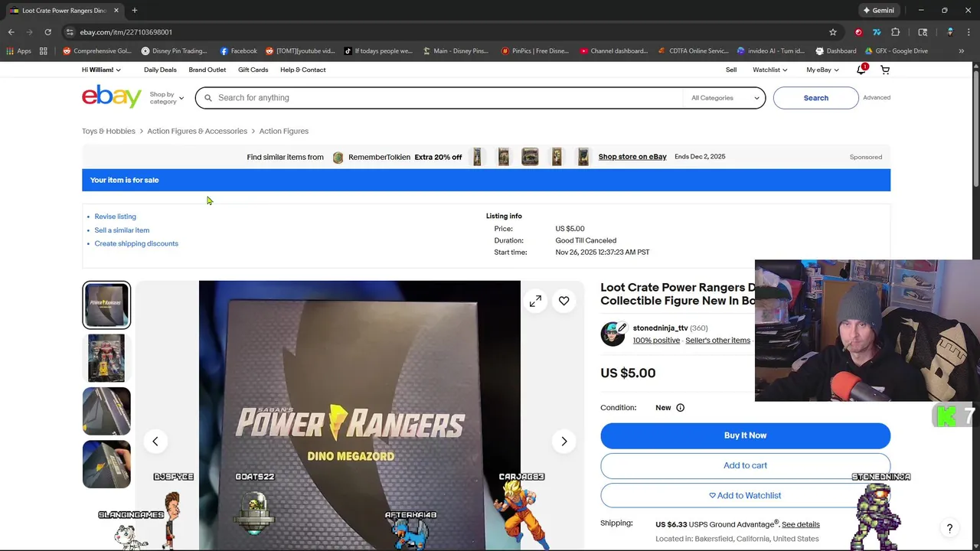Click the help question mark icon
Viewport: 980px width, 551px height.
pos(949,529)
